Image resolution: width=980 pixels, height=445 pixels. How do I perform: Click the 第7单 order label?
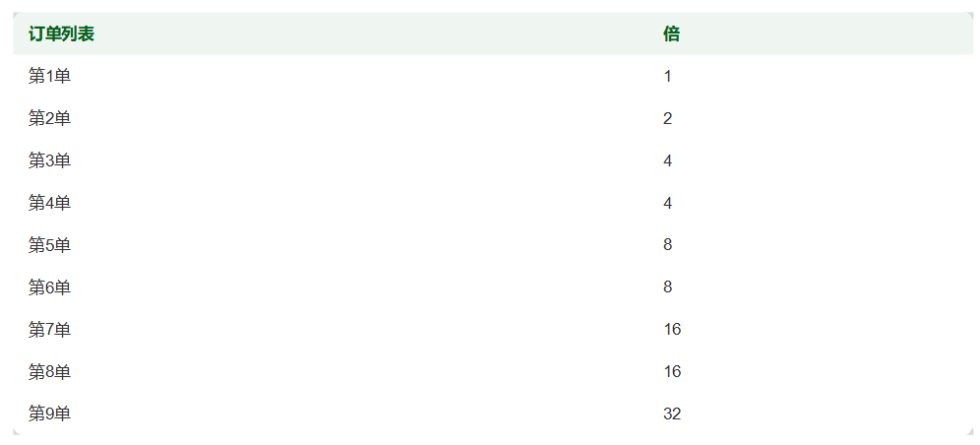(x=49, y=330)
